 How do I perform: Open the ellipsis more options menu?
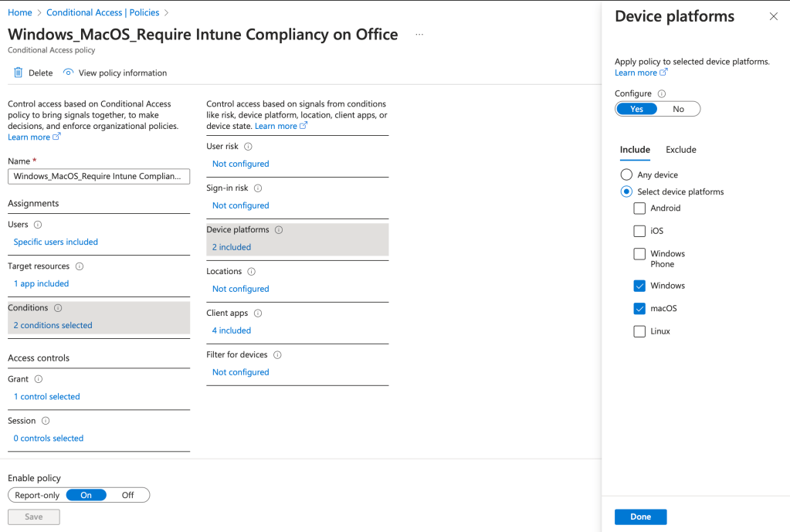(x=419, y=35)
